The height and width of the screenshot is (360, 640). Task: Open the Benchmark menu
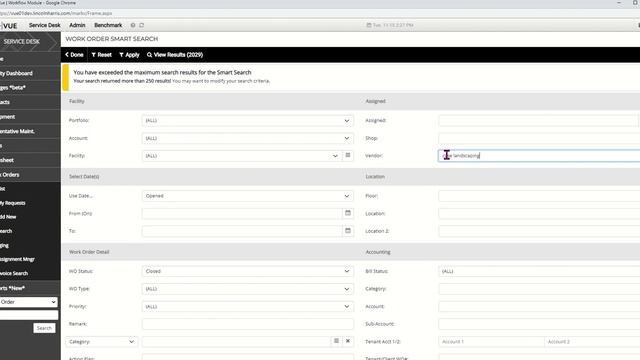[x=108, y=25]
